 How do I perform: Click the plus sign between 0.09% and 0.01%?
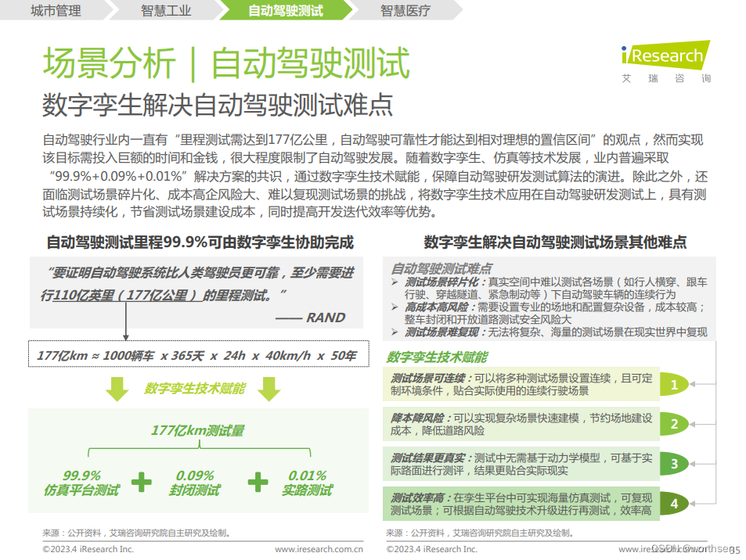[x=258, y=482]
